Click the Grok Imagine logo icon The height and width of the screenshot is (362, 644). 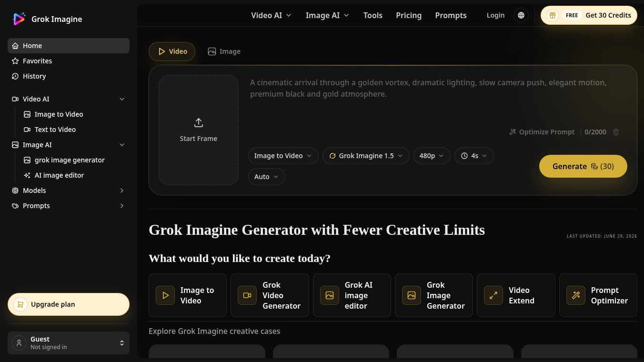[19, 19]
